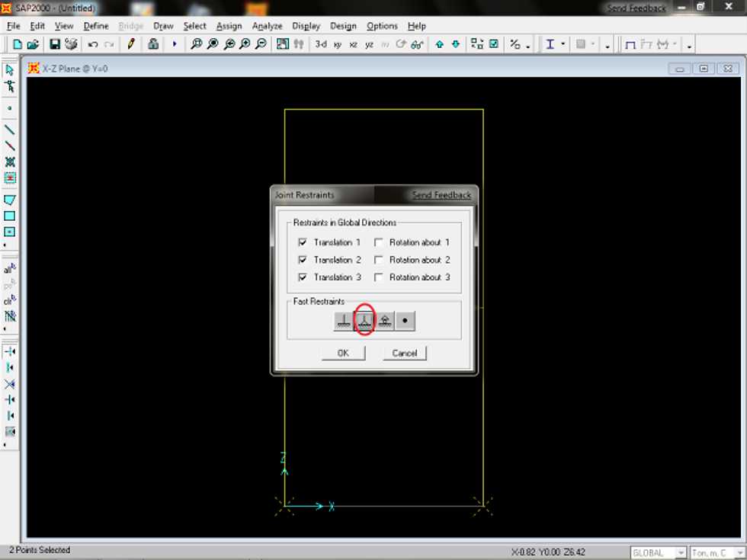Save the model using floppy disk icon

[x=55, y=44]
